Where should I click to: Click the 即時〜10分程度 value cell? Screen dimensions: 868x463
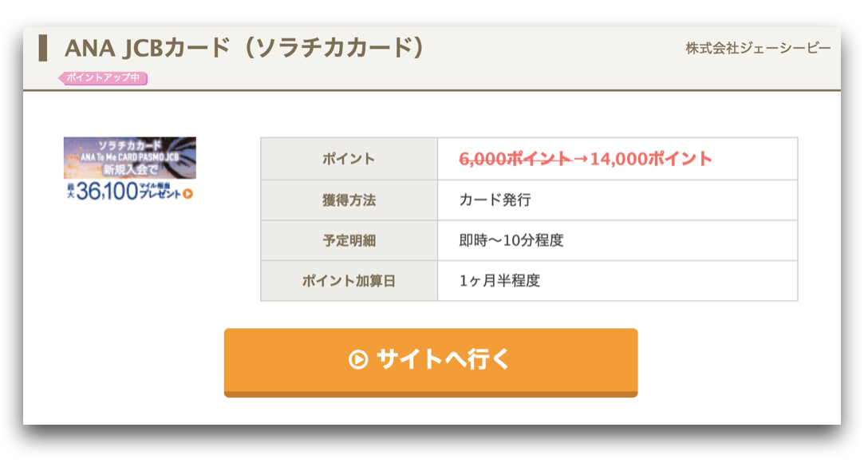[617, 240]
